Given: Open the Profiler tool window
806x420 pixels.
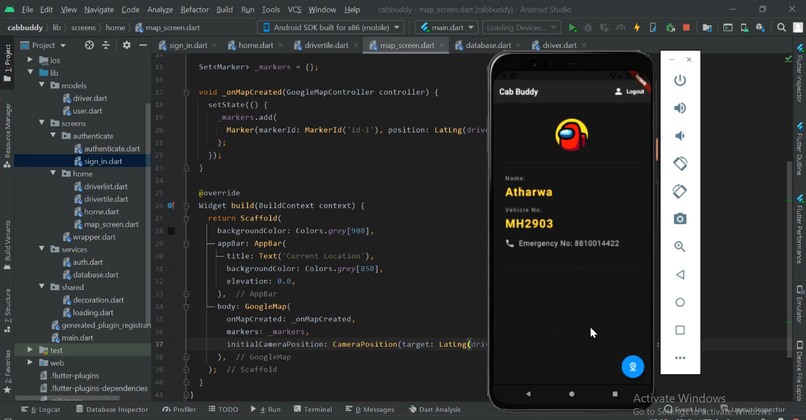Looking at the screenshot, I should pyautogui.click(x=179, y=410).
